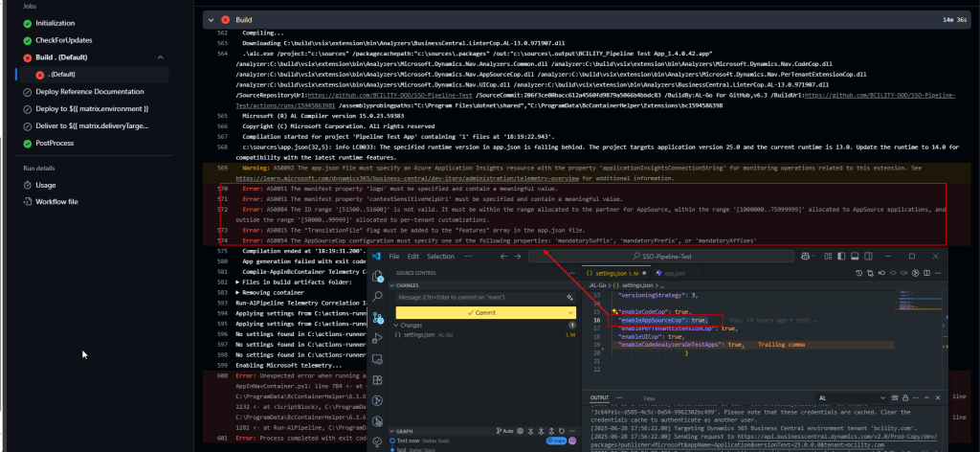980x452 pixels.
Task: Open the Commit button dropdown arrow
Action: click(570, 312)
